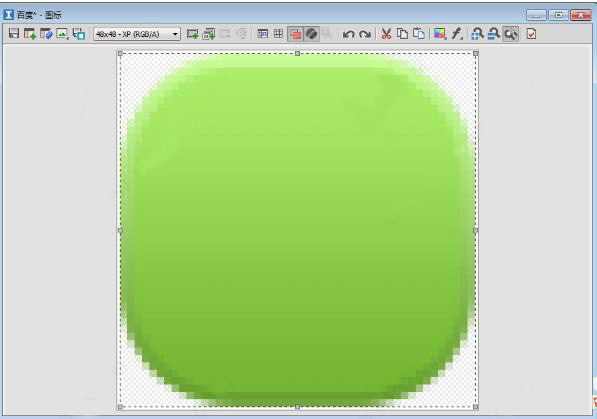Click the top-left selection handle

120,54
